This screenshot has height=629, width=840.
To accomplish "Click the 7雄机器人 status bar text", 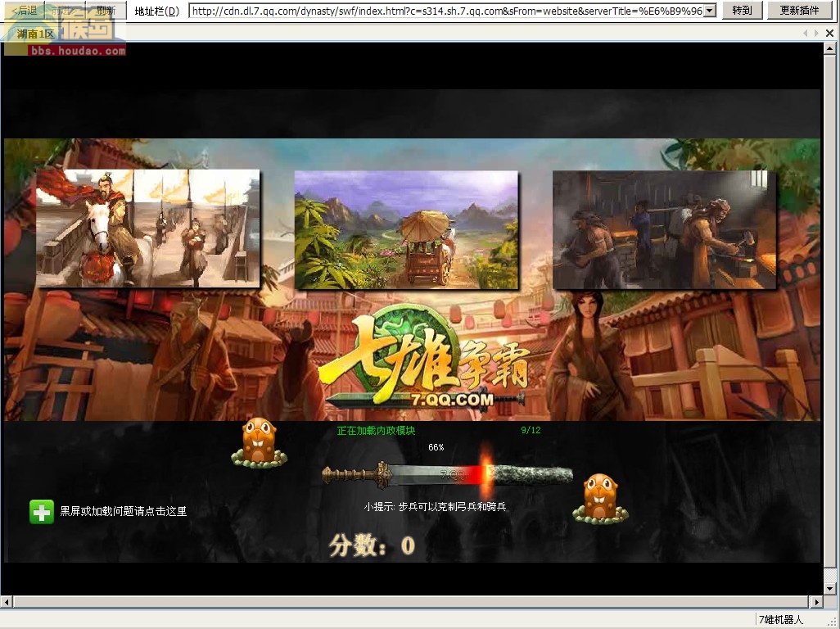I will click(x=781, y=620).
